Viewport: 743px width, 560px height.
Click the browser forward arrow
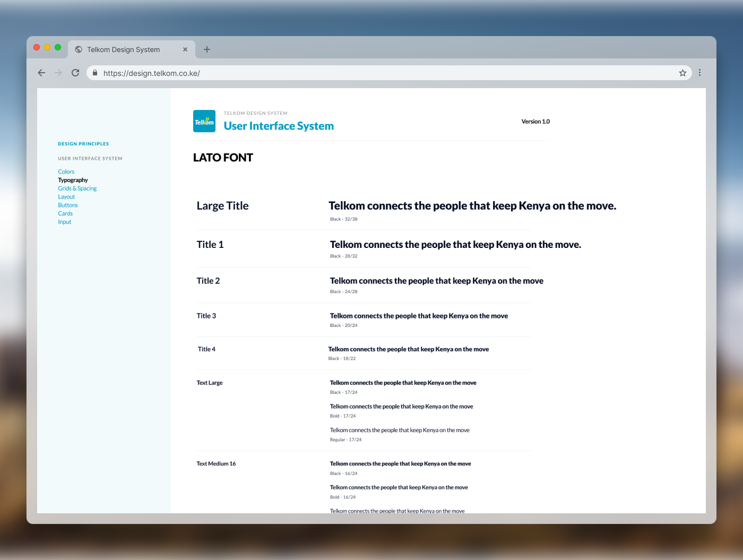[58, 73]
